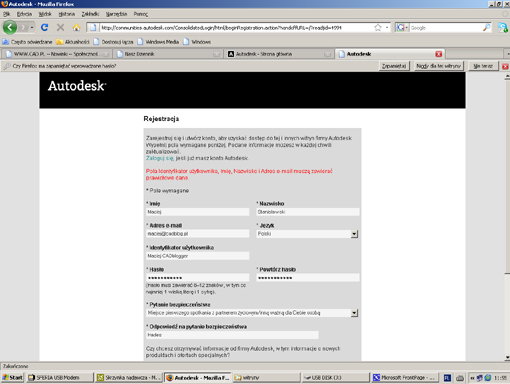510x384 pixels.
Task: Open the Windows bookmark
Action: tap(197, 42)
